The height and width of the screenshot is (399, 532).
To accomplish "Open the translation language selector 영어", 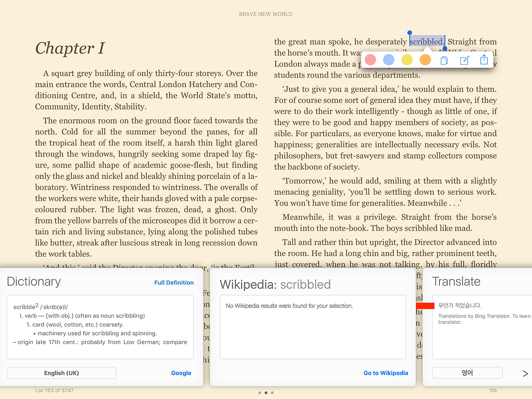I will [x=467, y=373].
